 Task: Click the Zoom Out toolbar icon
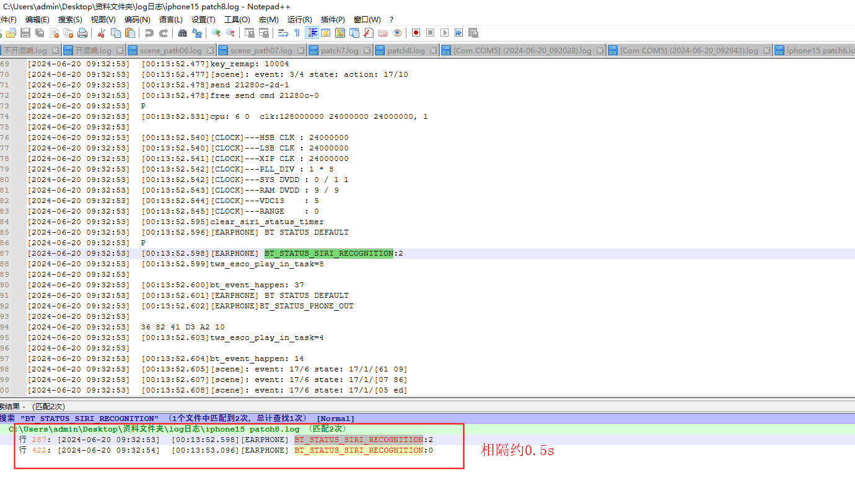230,33
